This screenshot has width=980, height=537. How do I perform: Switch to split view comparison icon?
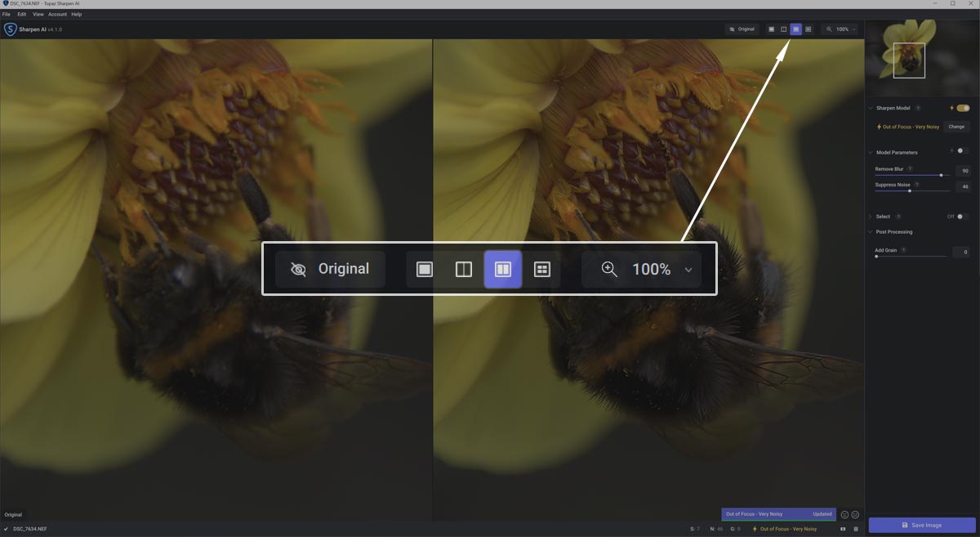click(783, 29)
